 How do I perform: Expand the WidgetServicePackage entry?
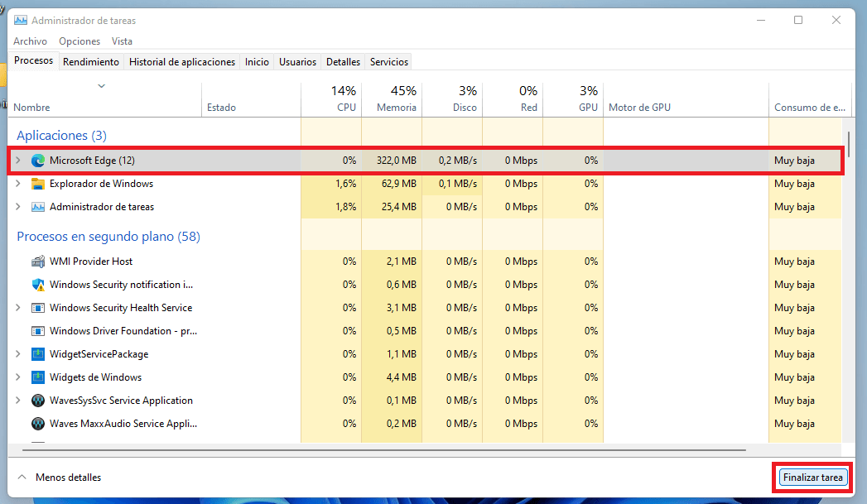17,354
